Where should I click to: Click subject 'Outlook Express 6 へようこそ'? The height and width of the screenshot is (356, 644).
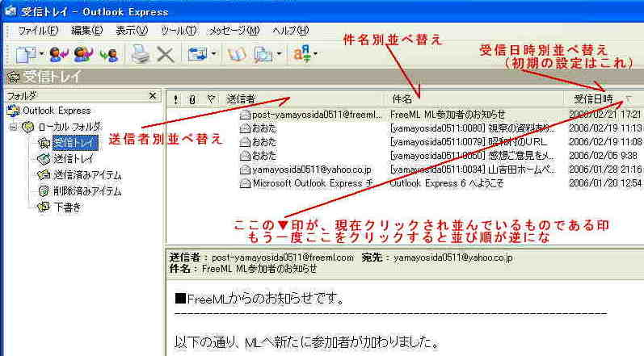pyautogui.click(x=447, y=183)
